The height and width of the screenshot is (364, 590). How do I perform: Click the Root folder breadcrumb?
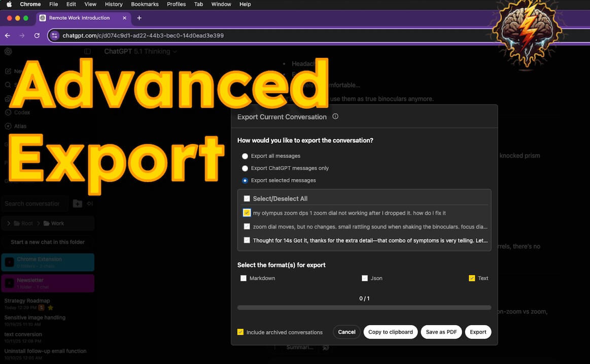pyautogui.click(x=23, y=224)
